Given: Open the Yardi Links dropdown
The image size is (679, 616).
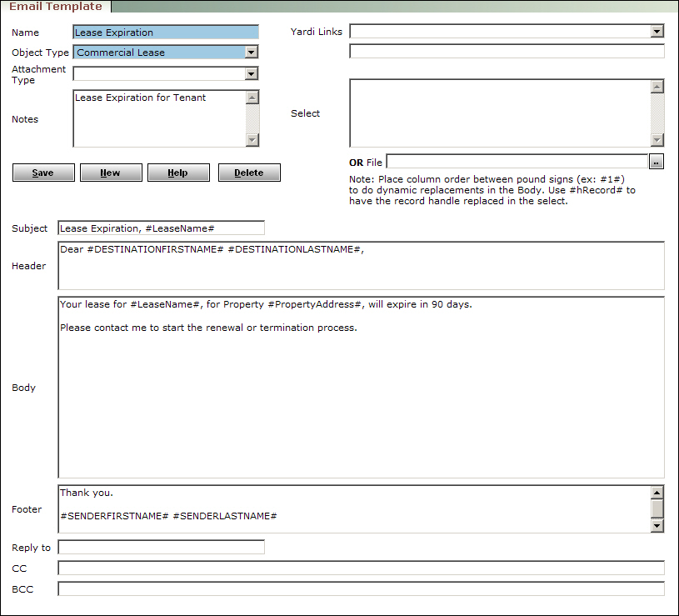Looking at the screenshot, I should (657, 31).
